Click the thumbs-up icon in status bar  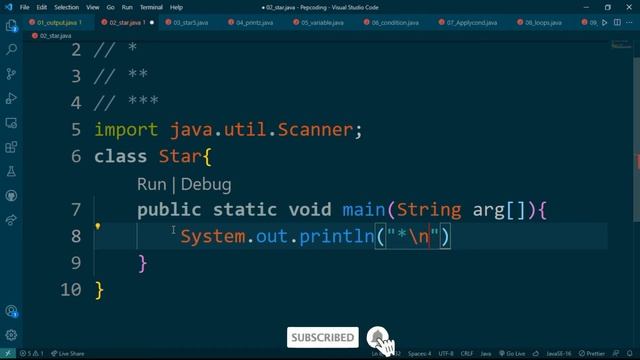pos(536,353)
